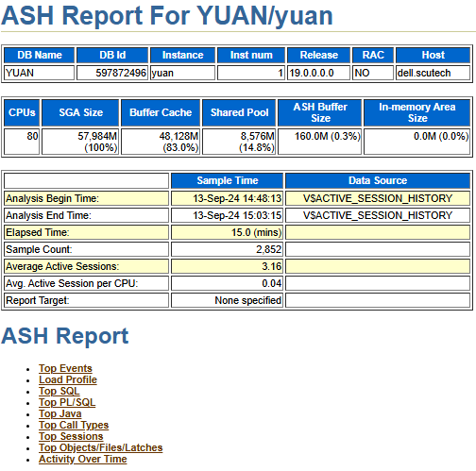Click the Report Target label
This screenshot has width=476, height=471.
point(38,300)
